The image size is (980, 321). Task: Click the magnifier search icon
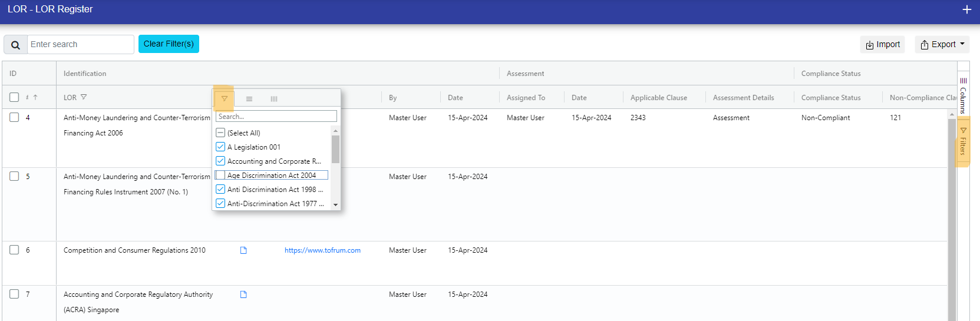pyautogui.click(x=16, y=45)
